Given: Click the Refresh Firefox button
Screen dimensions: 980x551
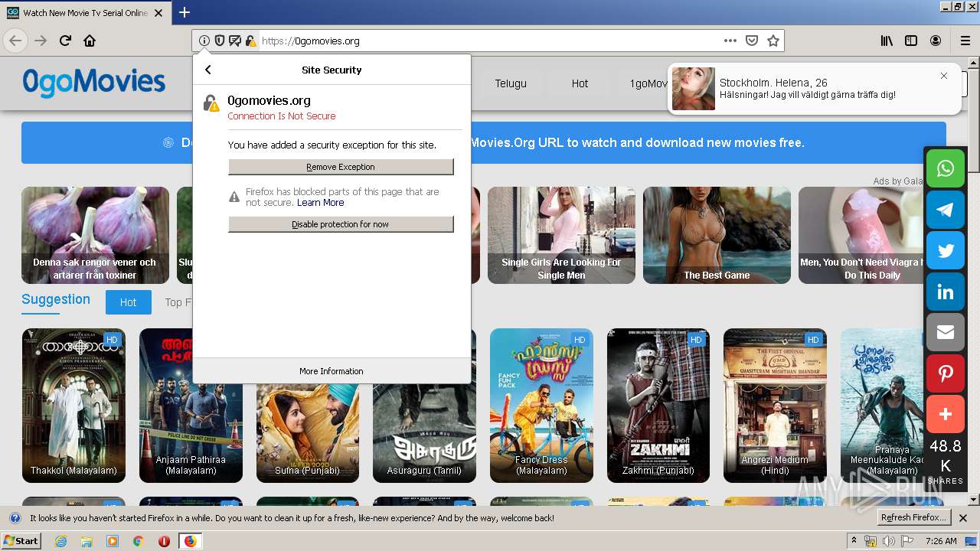Looking at the screenshot, I should 913,518.
